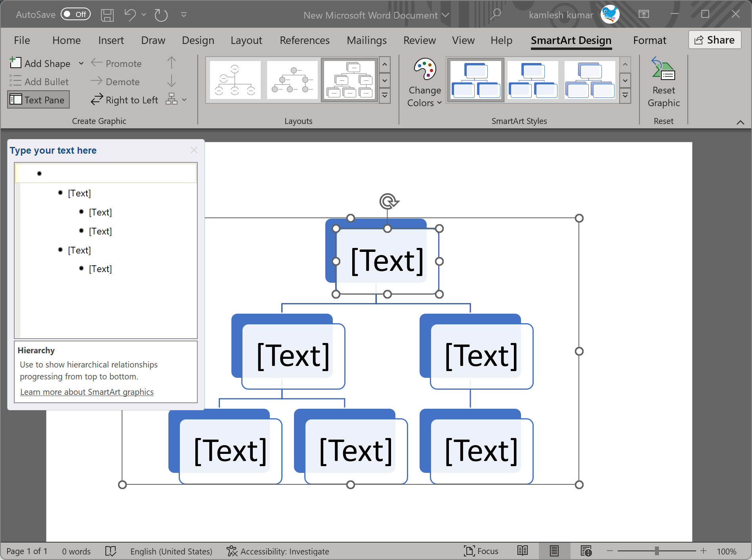Click the Move Down arrow icon
Image resolution: width=752 pixels, height=560 pixels.
pyautogui.click(x=172, y=81)
